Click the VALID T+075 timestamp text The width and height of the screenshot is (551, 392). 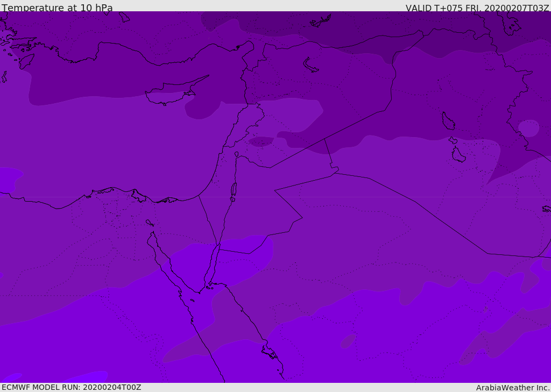[x=477, y=8]
